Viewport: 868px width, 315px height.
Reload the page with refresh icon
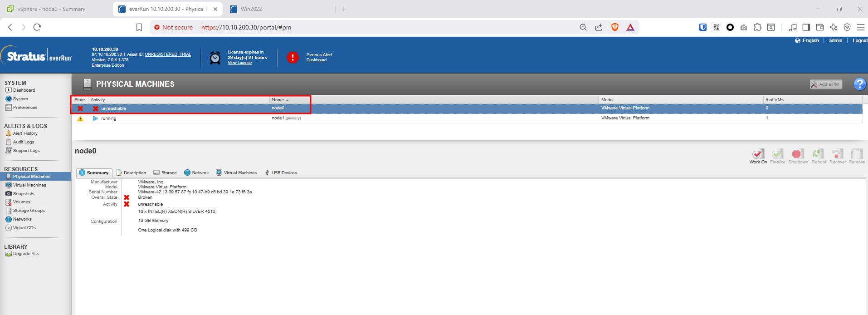click(x=37, y=27)
